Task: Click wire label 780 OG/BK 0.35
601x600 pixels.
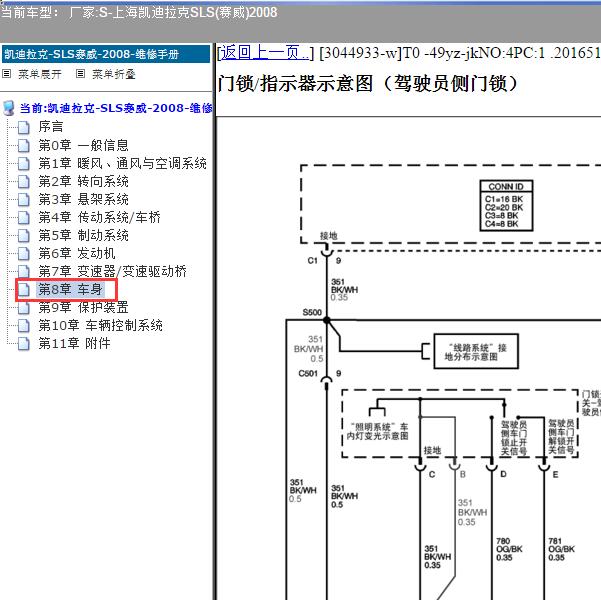Action: pos(509,549)
